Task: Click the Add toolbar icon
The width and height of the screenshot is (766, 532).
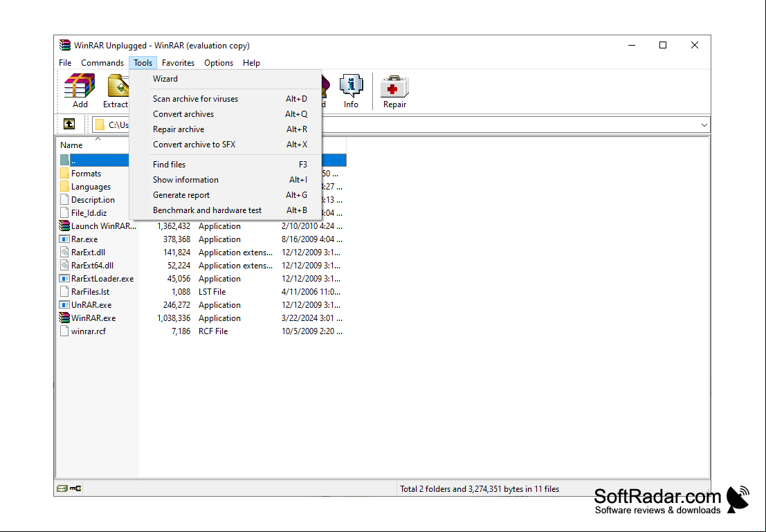Action: tap(80, 91)
